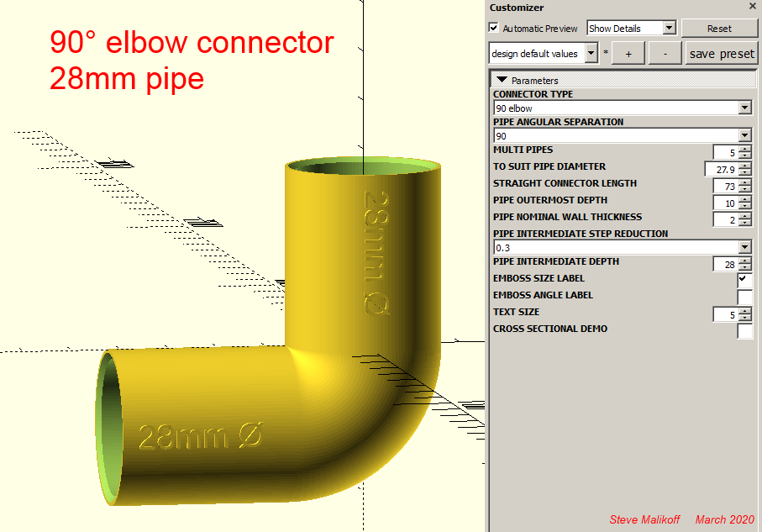The height and width of the screenshot is (532, 762).
Task: Open the design default values preset dropdown
Action: point(591,52)
